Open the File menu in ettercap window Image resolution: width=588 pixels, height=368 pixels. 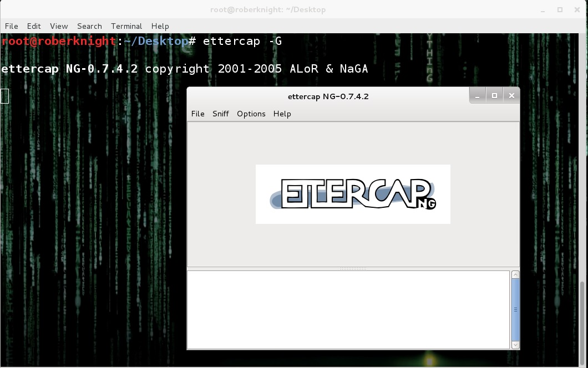pos(197,114)
